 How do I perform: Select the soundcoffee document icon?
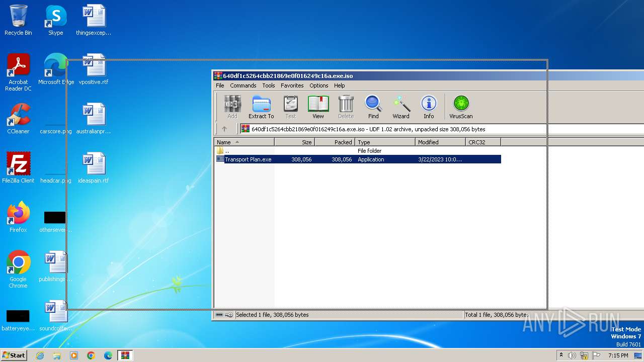[x=55, y=316]
